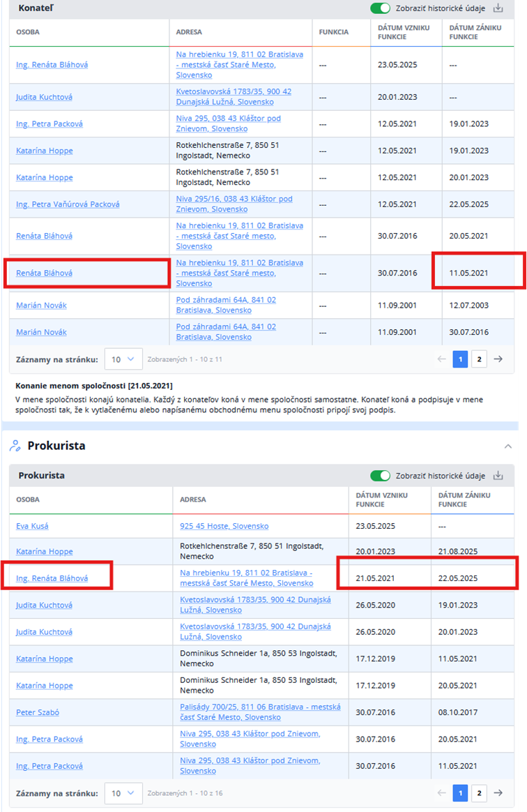
Task: Open Katarína Hoppe link starting 20.01.2023
Action: [45, 552]
